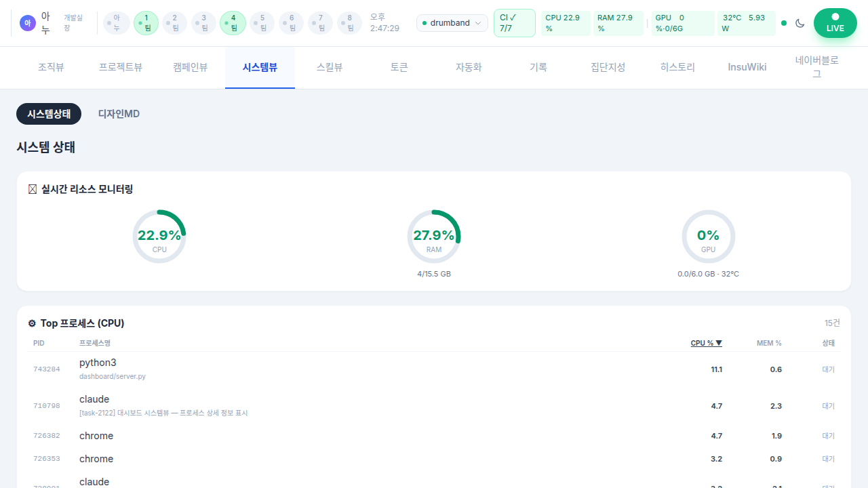
Task: Click the purple 아누 avatar icon
Action: pyautogui.click(x=27, y=23)
